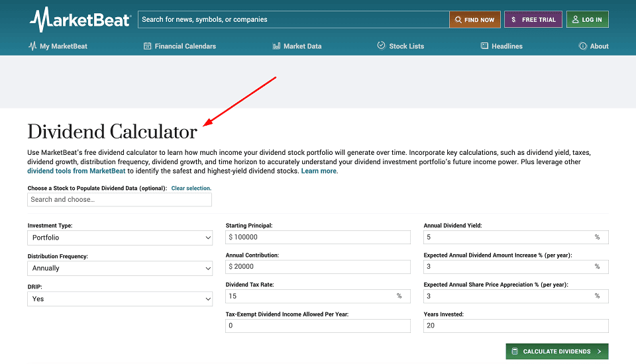Click the Search and choose stock field
636x364 pixels.
(x=119, y=199)
